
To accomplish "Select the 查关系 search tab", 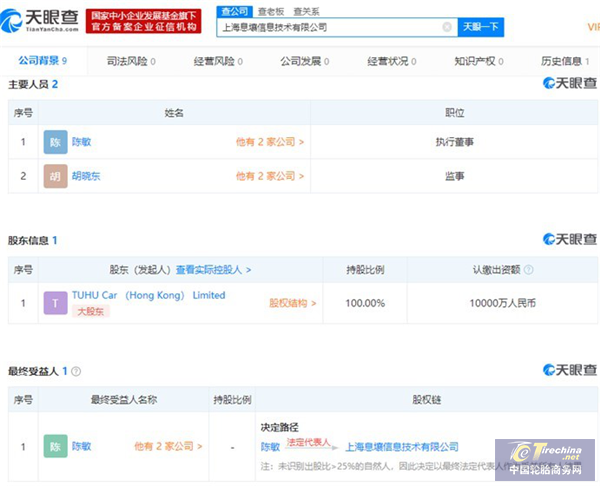I will coord(306,11).
